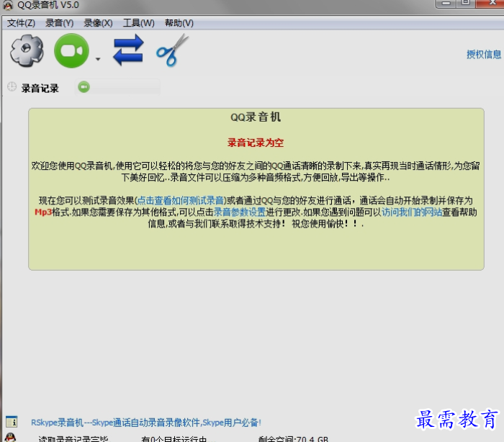Image resolution: width=504 pixels, height=442 pixels.
Task: Open link 点击查看如何测试录音
Action: 180,201
